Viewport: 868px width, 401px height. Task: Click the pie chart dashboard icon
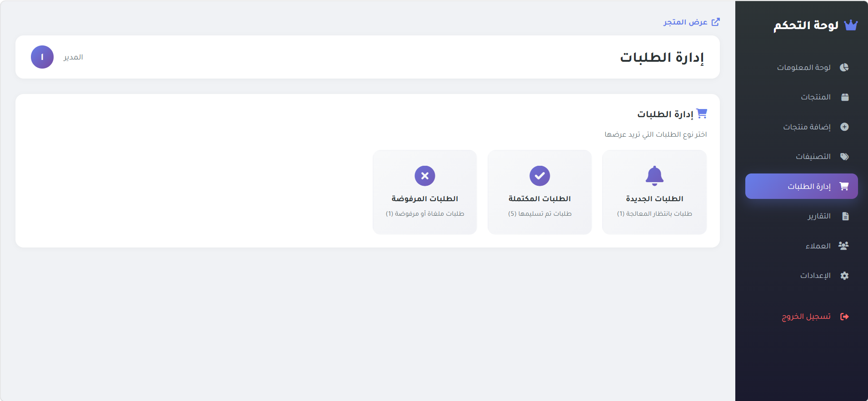(x=844, y=67)
